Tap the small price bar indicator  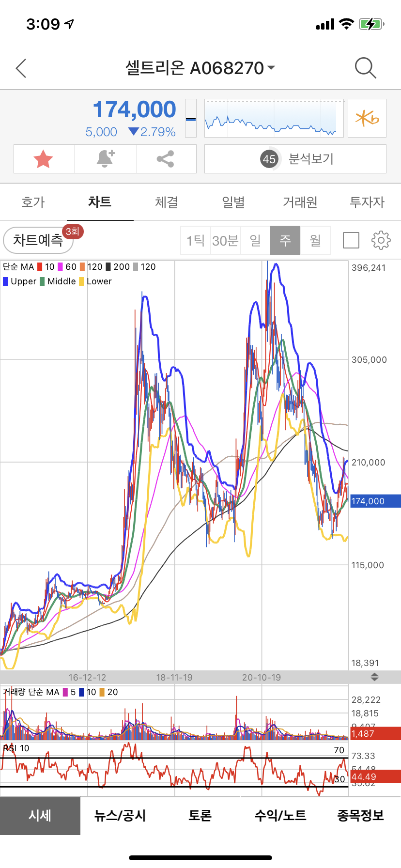pos(191,118)
